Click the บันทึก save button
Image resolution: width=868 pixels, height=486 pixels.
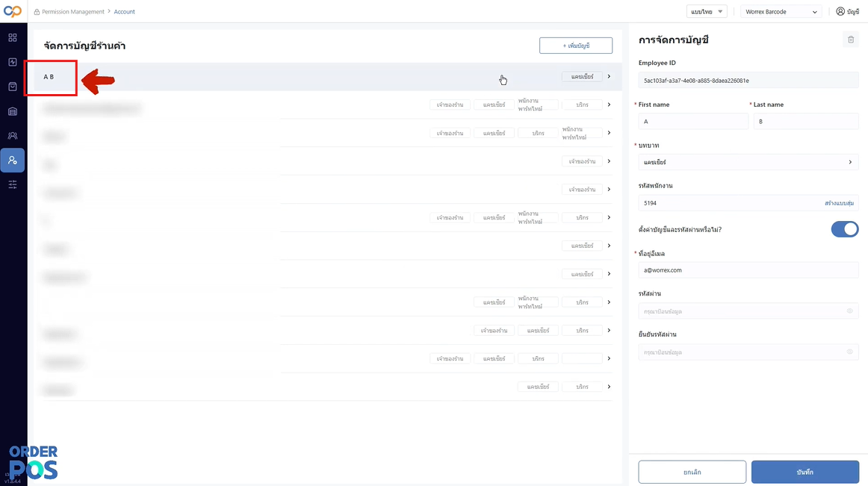tap(805, 472)
